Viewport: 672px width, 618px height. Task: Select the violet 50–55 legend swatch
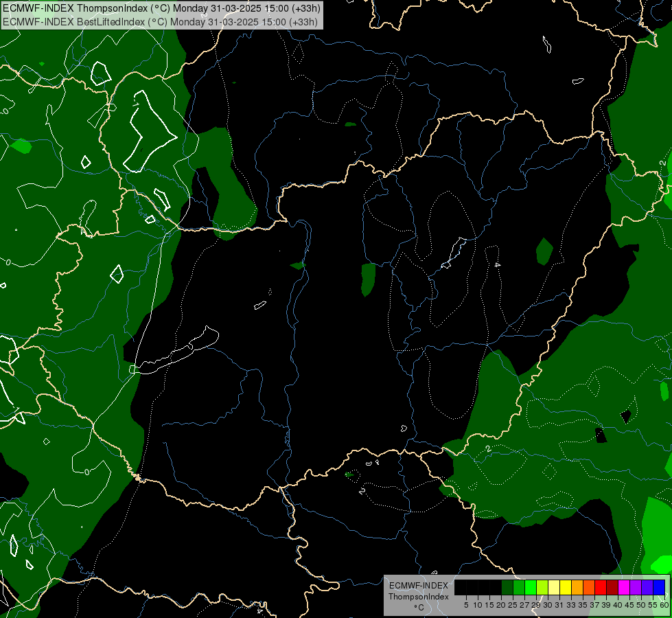pos(647,587)
